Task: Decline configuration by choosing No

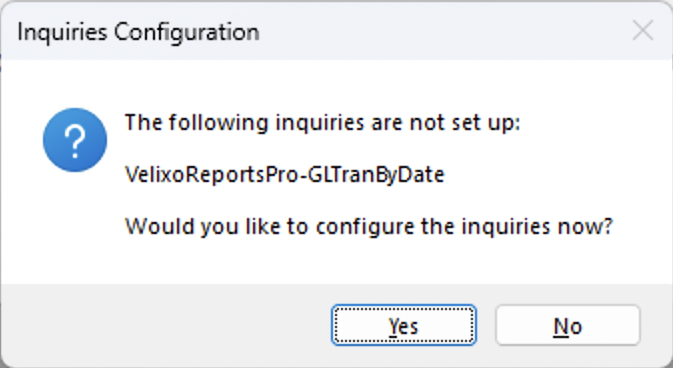Action: click(567, 325)
